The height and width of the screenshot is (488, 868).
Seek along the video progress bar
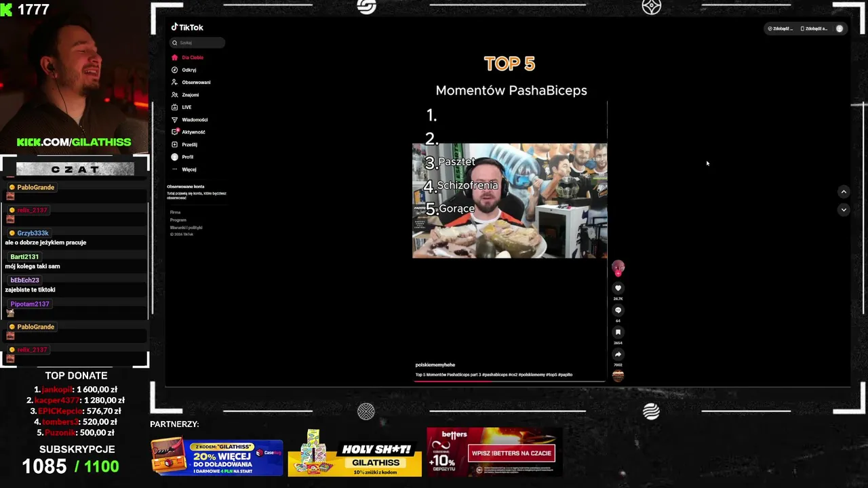click(x=509, y=381)
